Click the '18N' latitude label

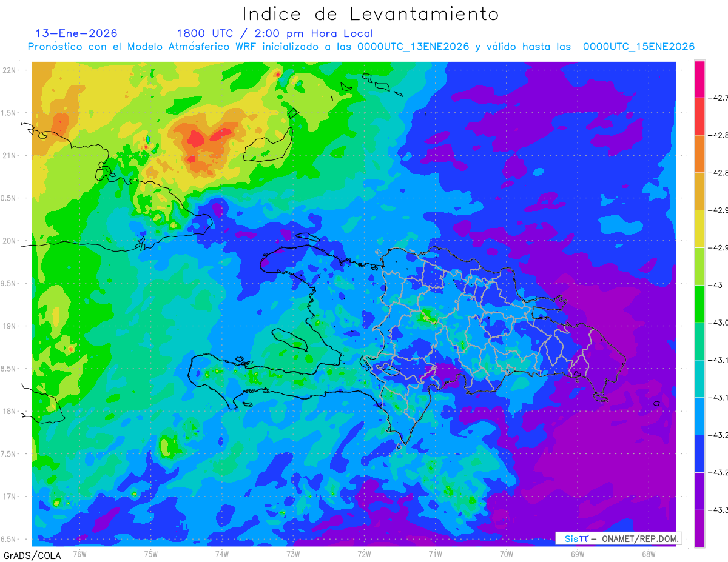(10, 412)
